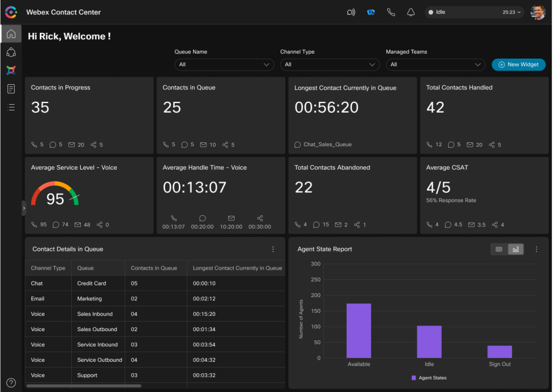Expand the Channel Type dropdown
The width and height of the screenshot is (558, 392).
click(330, 65)
